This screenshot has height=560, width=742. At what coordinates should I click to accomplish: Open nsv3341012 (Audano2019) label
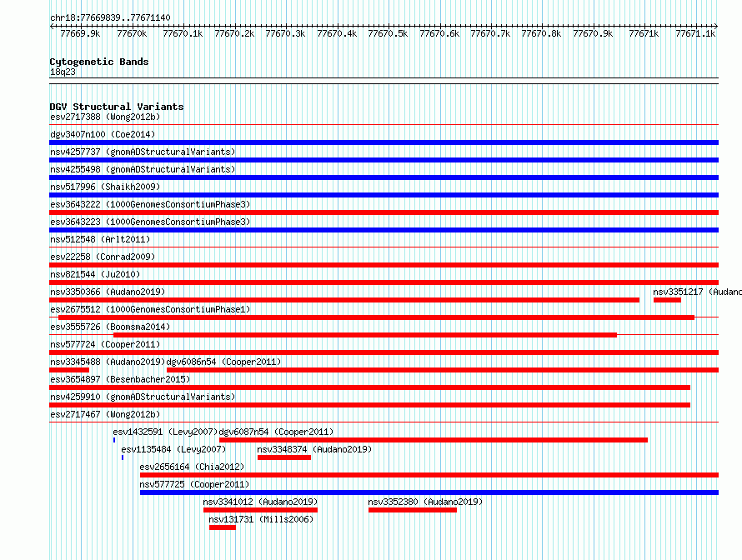(260, 502)
